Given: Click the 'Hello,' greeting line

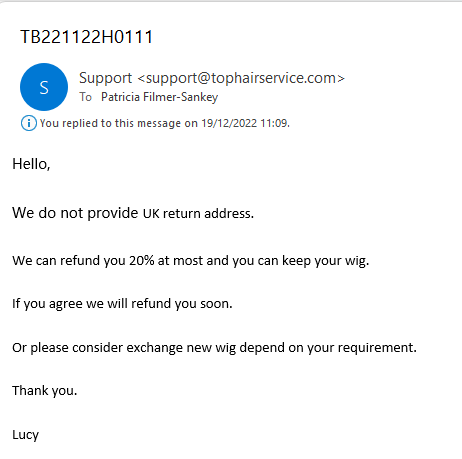Looking at the screenshot, I should coord(31,164).
